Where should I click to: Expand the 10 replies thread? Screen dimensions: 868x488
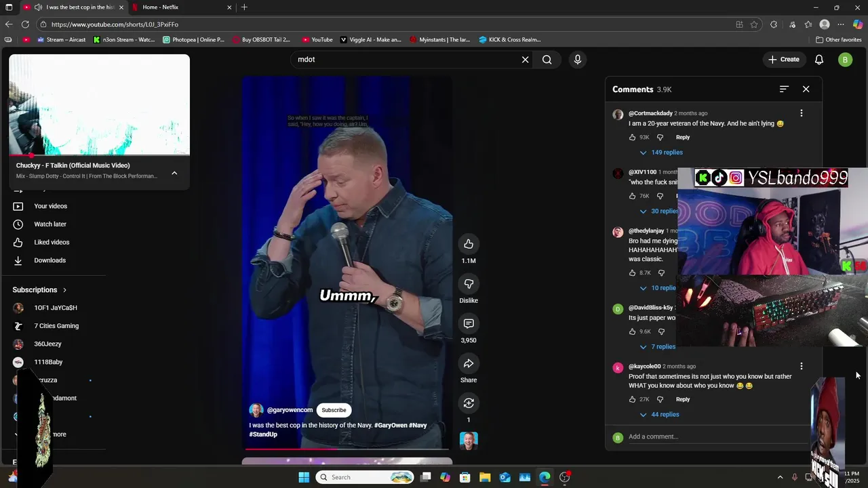(x=658, y=288)
